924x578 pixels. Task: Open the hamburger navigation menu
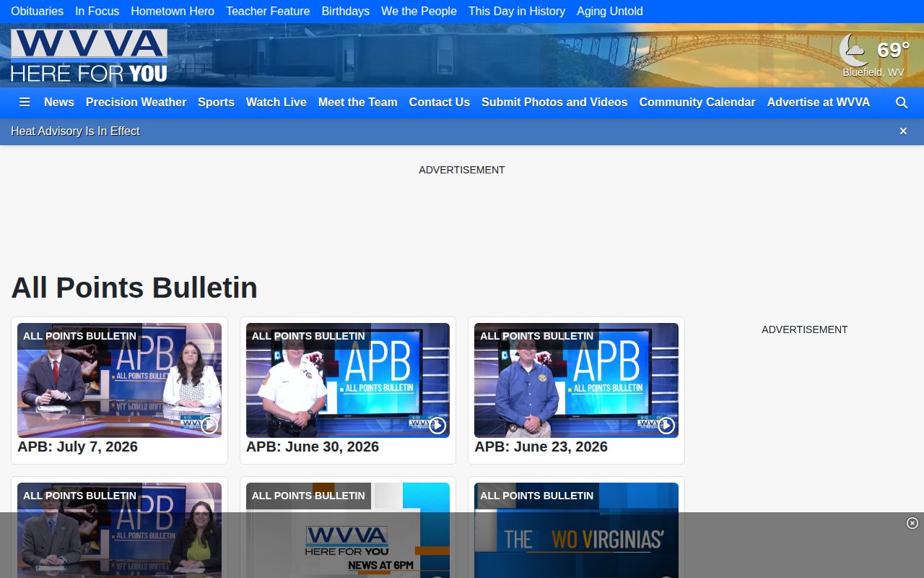coord(25,103)
